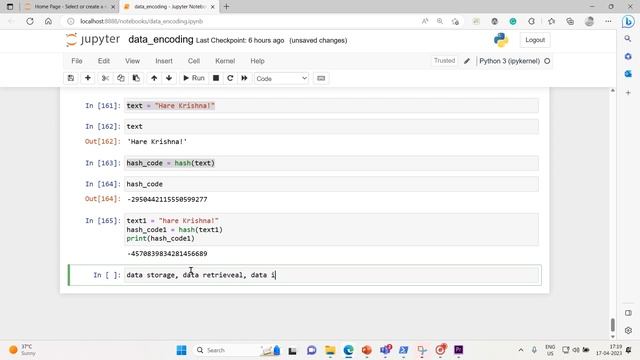
Task: Insert a cell below with the plus icon
Action: pos(88,78)
